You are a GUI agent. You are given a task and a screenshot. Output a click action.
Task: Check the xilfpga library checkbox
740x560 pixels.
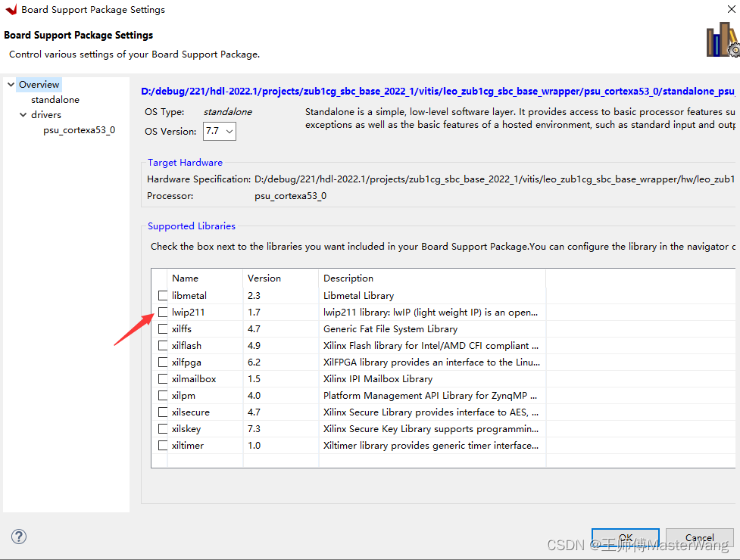coord(163,362)
